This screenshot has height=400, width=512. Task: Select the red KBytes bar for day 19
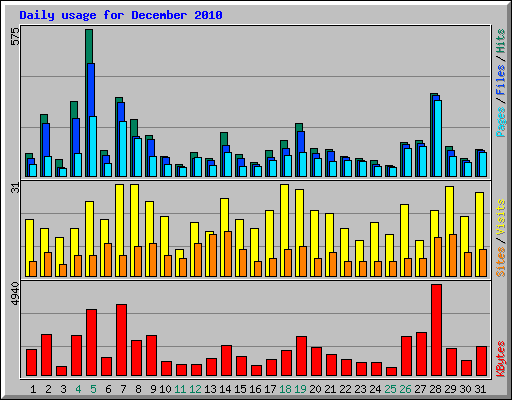tap(301, 356)
